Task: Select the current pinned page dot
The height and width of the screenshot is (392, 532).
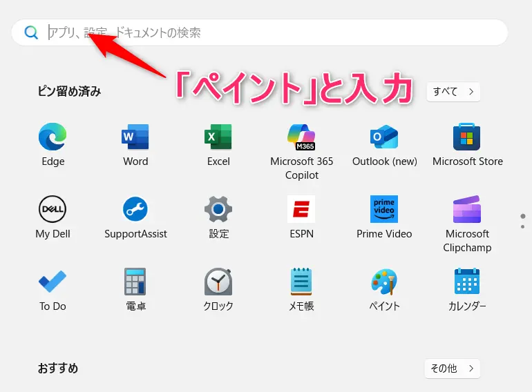Action: (523, 216)
